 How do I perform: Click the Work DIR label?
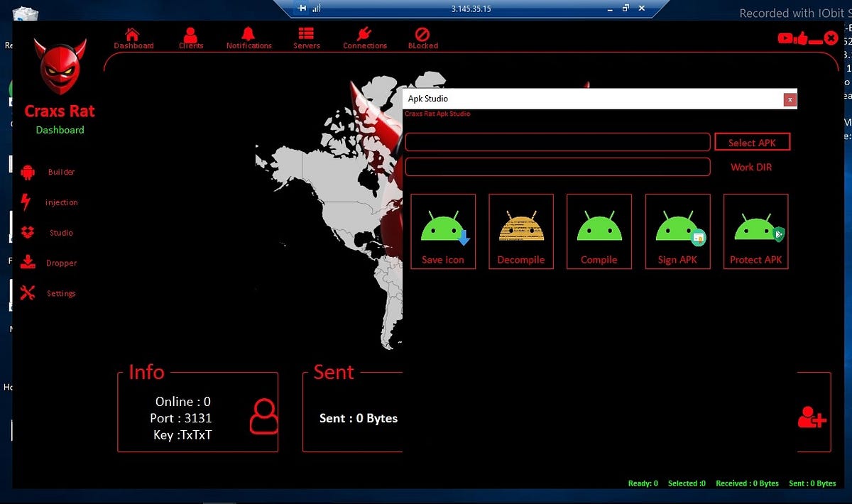click(750, 167)
